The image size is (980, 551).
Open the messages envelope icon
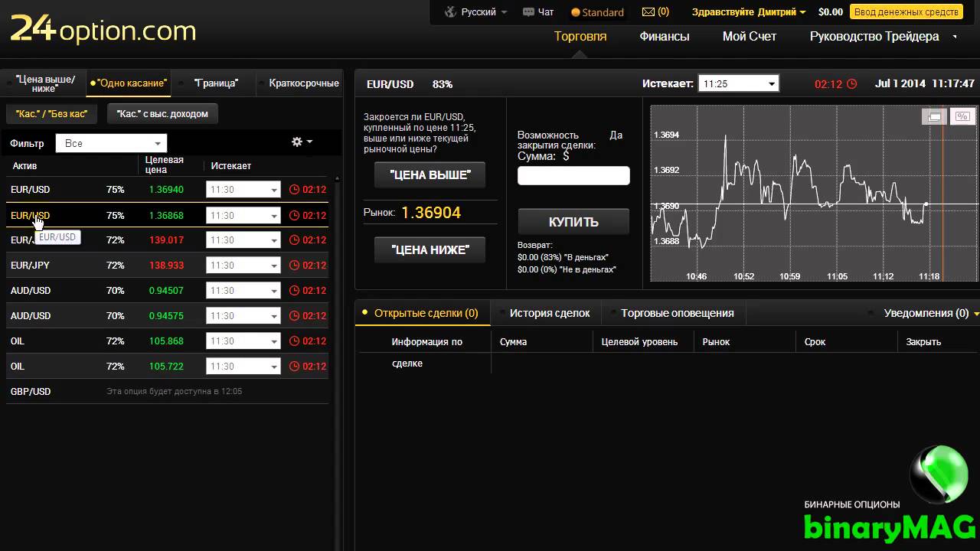648,12
